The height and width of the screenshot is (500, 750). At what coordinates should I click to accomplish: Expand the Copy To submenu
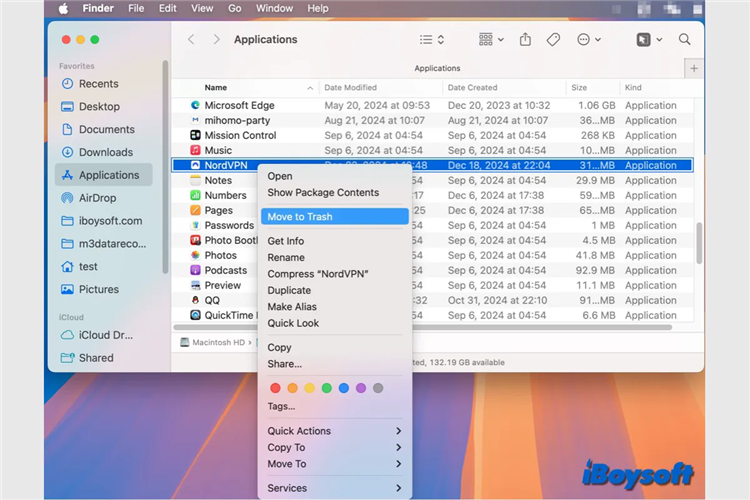[335, 447]
